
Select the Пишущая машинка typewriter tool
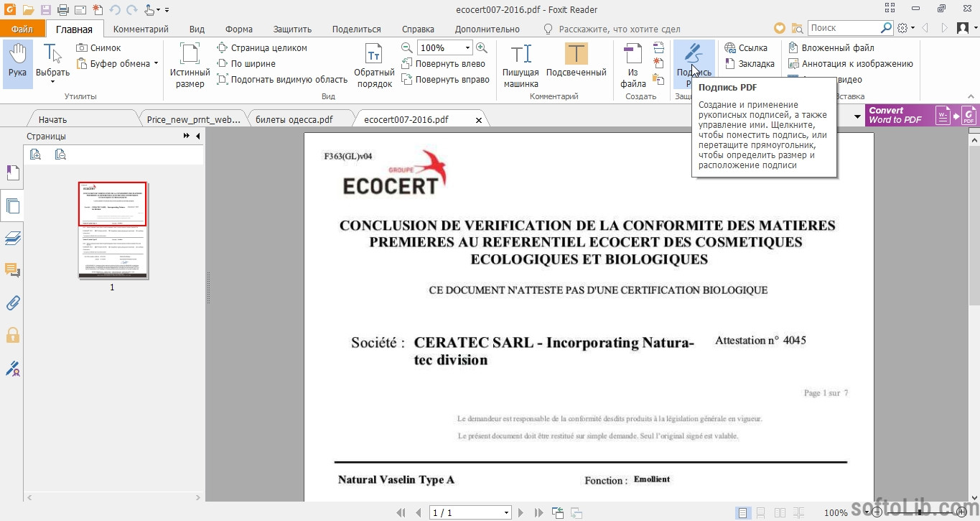(x=521, y=65)
